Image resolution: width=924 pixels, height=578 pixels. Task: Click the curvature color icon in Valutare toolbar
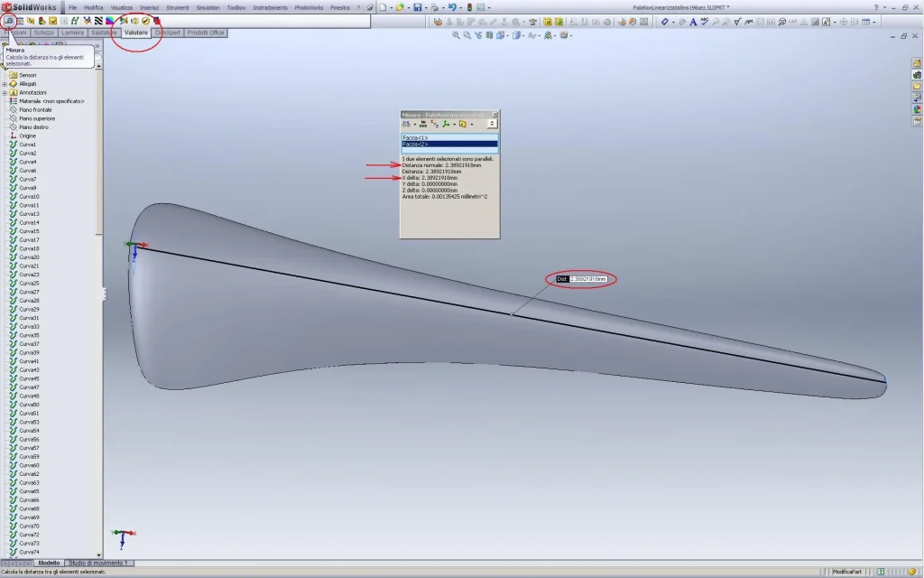[x=110, y=21]
